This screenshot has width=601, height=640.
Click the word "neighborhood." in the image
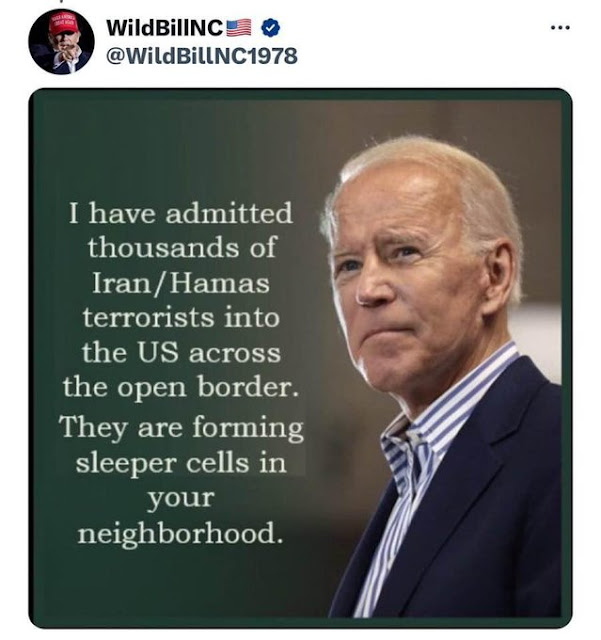180,533
